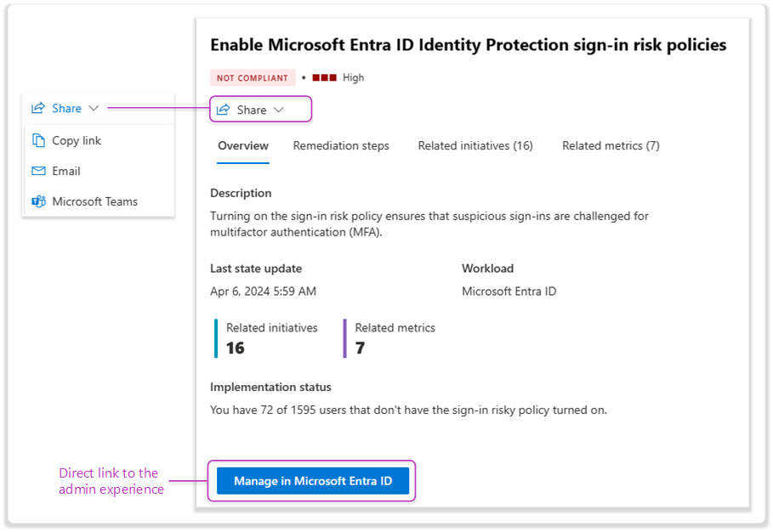Click the Related metrics count of 7
This screenshot has width=773, height=532.
tap(361, 348)
